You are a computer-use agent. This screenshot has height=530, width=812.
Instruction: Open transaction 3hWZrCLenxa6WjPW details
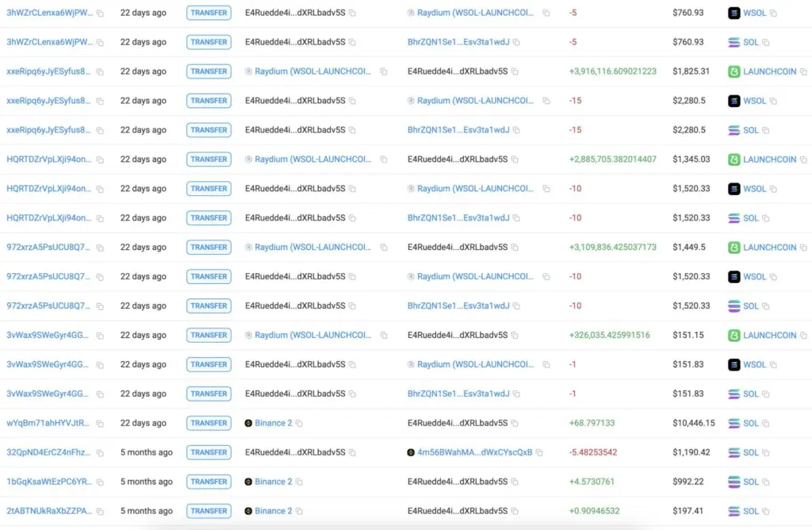click(x=48, y=13)
